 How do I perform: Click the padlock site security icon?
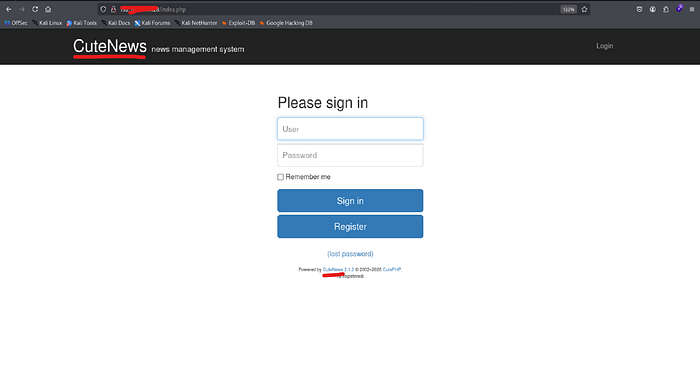(113, 9)
